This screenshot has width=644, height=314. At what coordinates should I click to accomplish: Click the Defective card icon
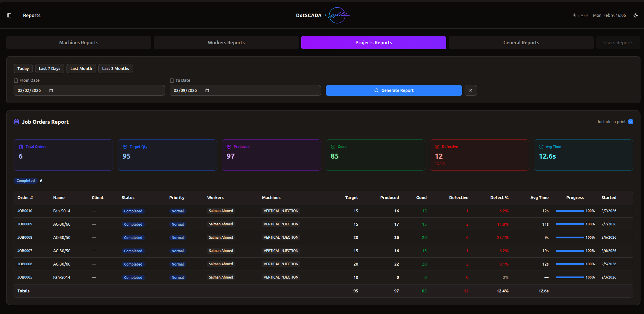(437, 147)
